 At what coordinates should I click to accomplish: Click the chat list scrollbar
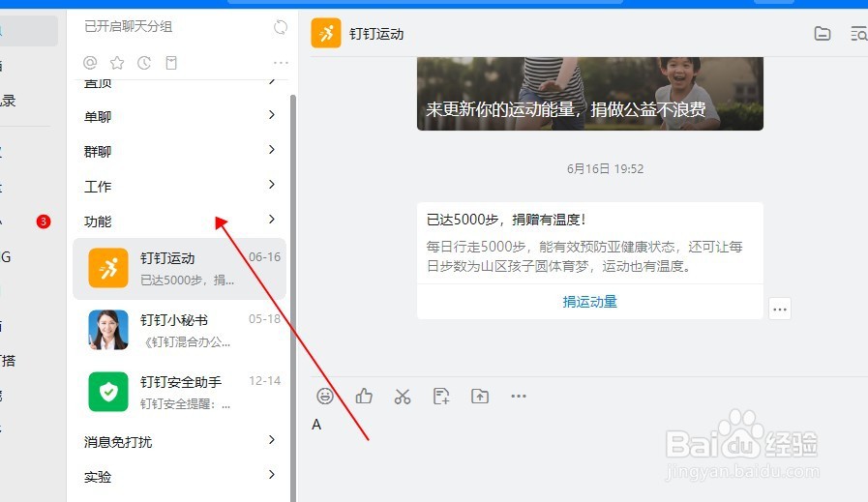tap(293, 298)
